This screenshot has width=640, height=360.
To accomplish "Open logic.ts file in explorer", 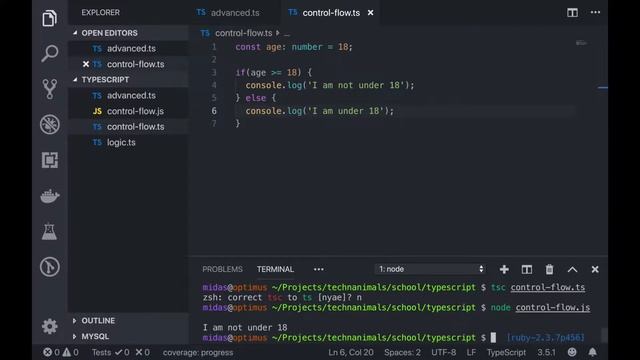I will (x=128, y=142).
